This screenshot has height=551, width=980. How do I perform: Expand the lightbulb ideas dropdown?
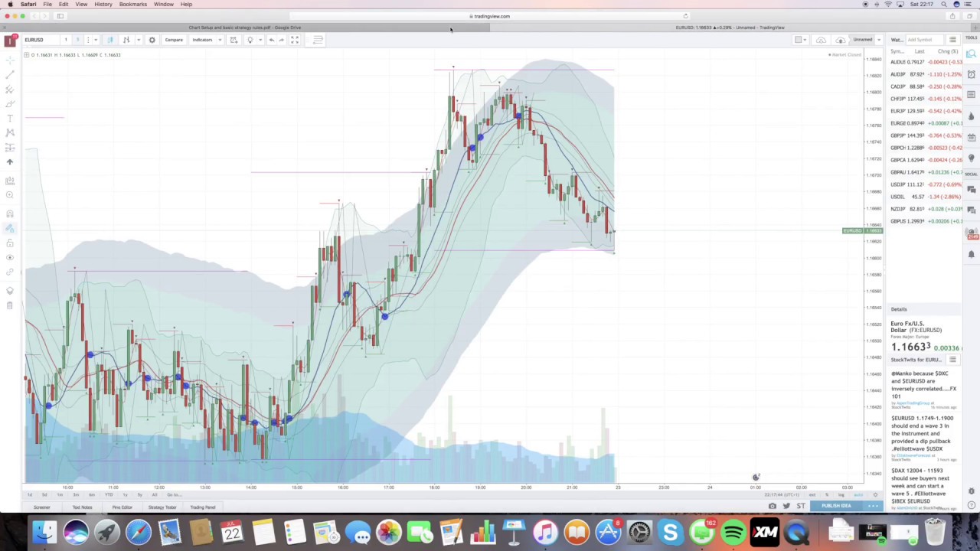tap(260, 40)
